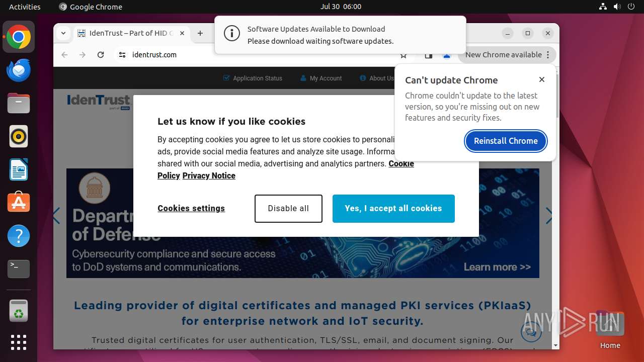Accept all cookies with the blue button
The image size is (644, 362).
[x=393, y=209]
